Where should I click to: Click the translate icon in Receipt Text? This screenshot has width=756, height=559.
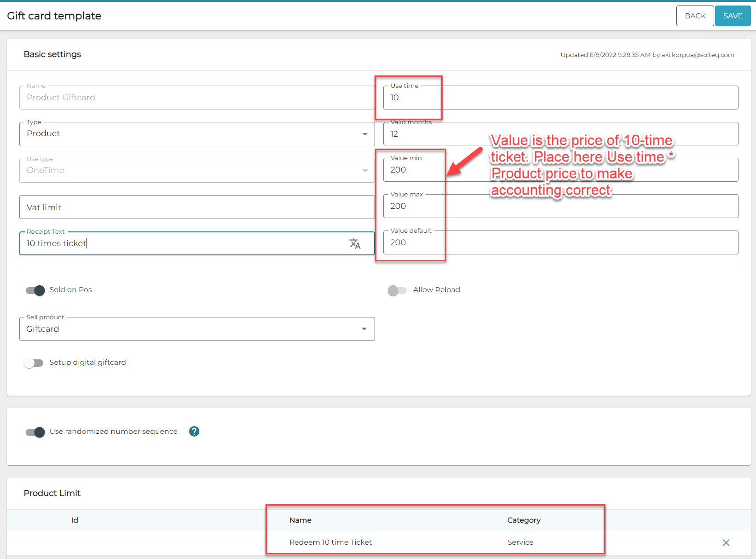click(x=355, y=243)
